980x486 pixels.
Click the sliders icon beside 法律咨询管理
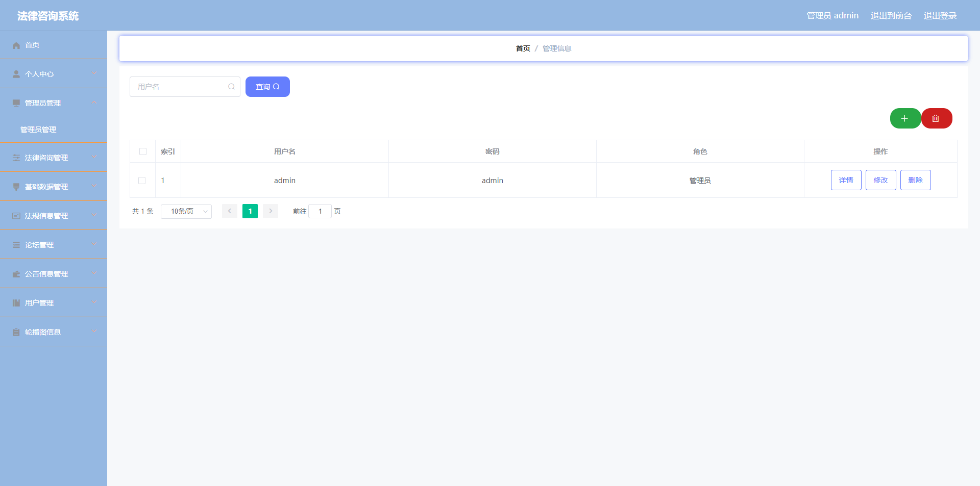point(16,158)
